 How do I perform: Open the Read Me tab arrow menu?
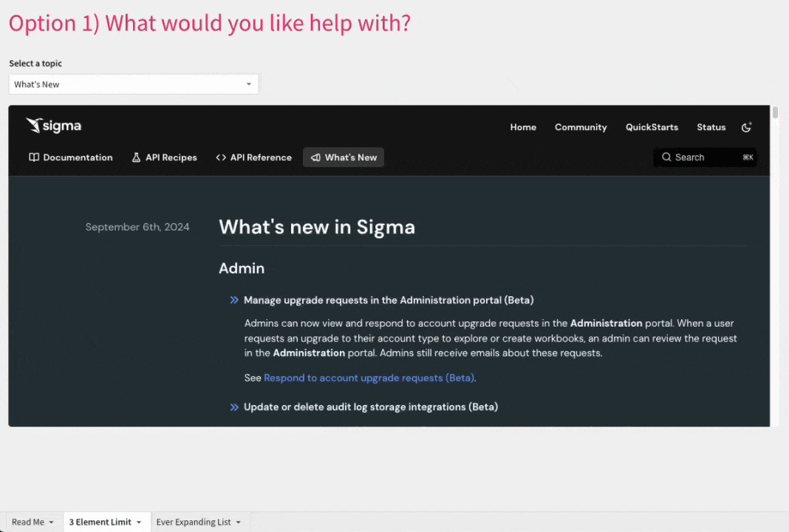tap(51, 522)
